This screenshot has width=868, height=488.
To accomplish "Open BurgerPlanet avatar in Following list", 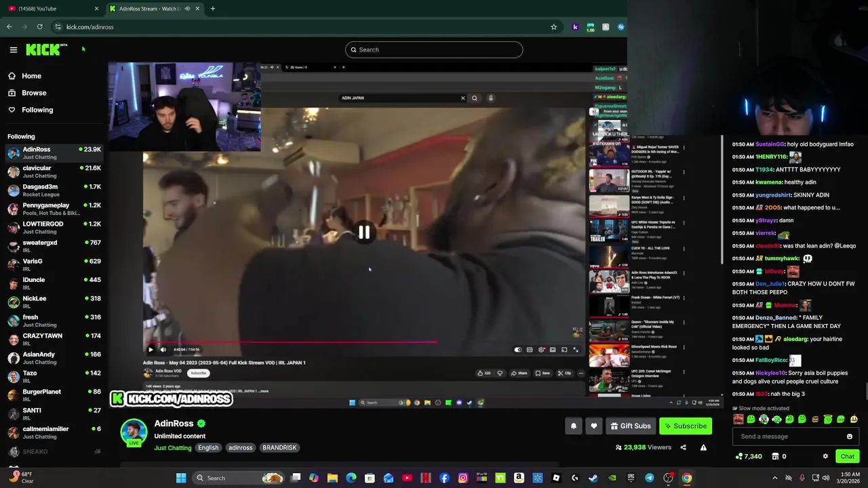I will point(14,395).
